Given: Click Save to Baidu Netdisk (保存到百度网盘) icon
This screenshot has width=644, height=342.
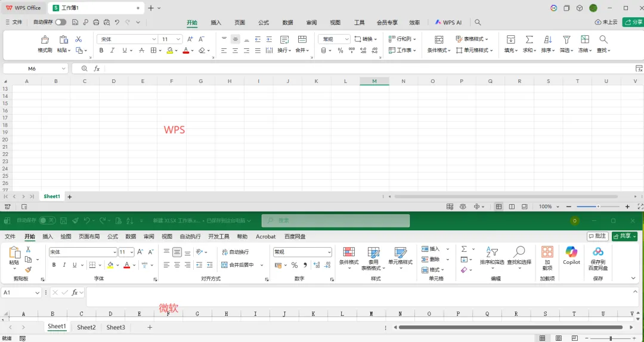Looking at the screenshot, I should [598, 251].
